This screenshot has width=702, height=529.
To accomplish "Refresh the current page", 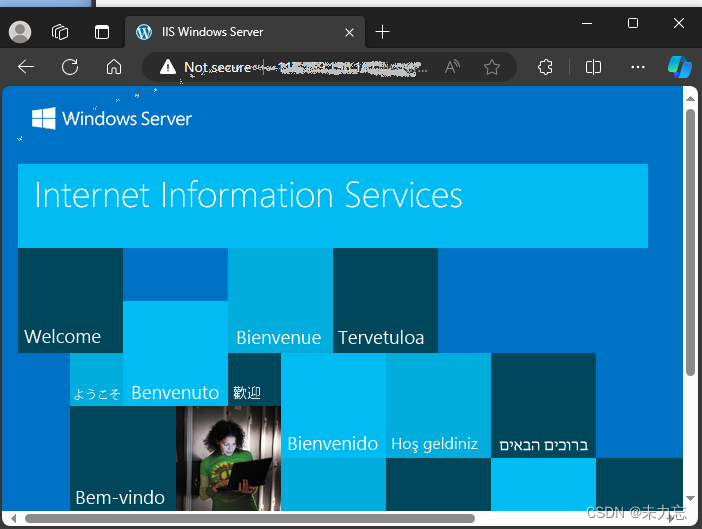I will pyautogui.click(x=70, y=67).
